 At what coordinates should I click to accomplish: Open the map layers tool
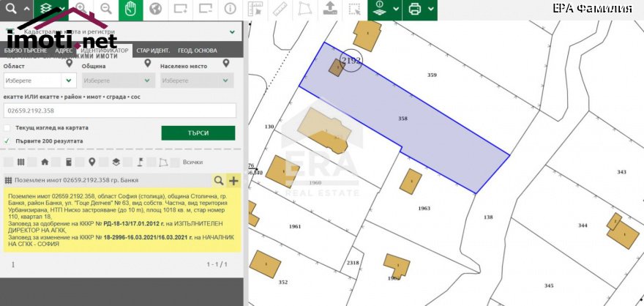click(45, 9)
